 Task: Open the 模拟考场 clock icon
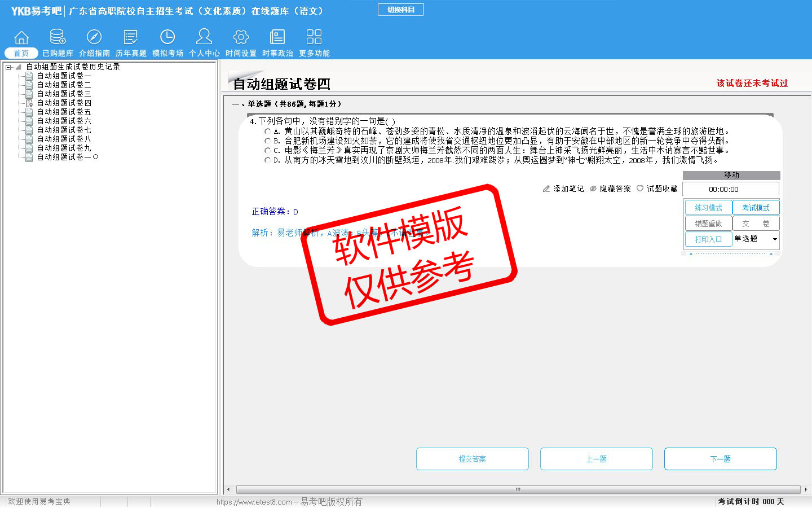point(167,38)
